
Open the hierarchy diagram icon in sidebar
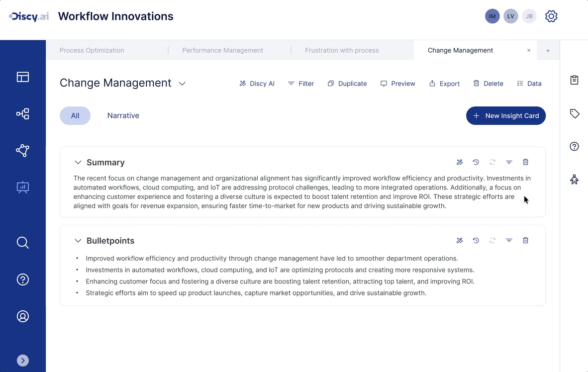click(x=23, y=114)
